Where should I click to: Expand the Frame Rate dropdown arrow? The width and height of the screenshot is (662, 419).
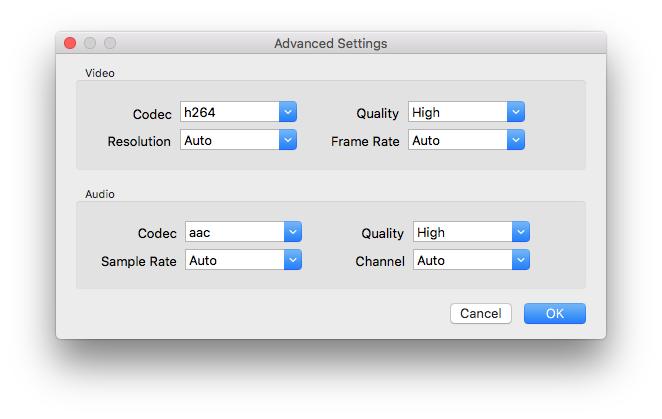[516, 140]
